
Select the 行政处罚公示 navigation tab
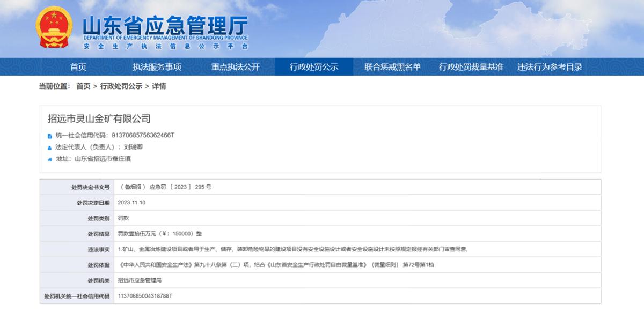[314, 67]
